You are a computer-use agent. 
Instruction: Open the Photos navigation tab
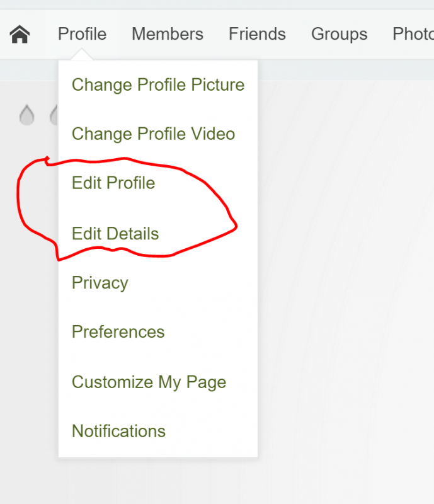(413, 34)
